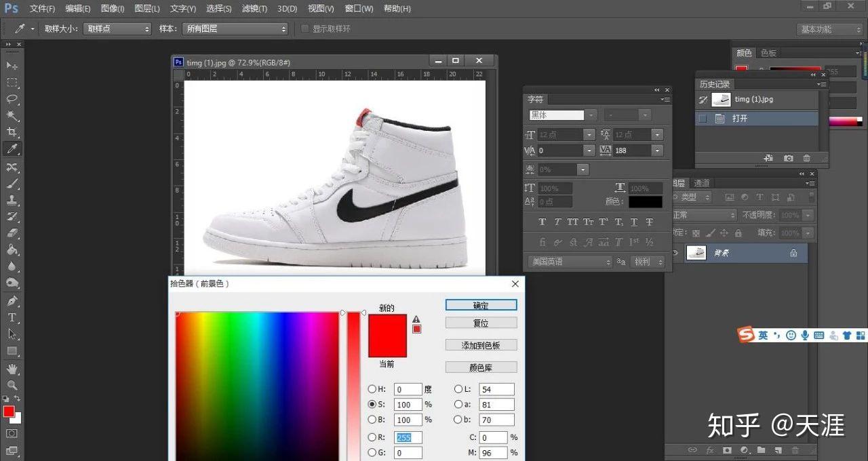Pick the Magic Wand tool
This screenshot has height=461, width=868.
[12, 116]
